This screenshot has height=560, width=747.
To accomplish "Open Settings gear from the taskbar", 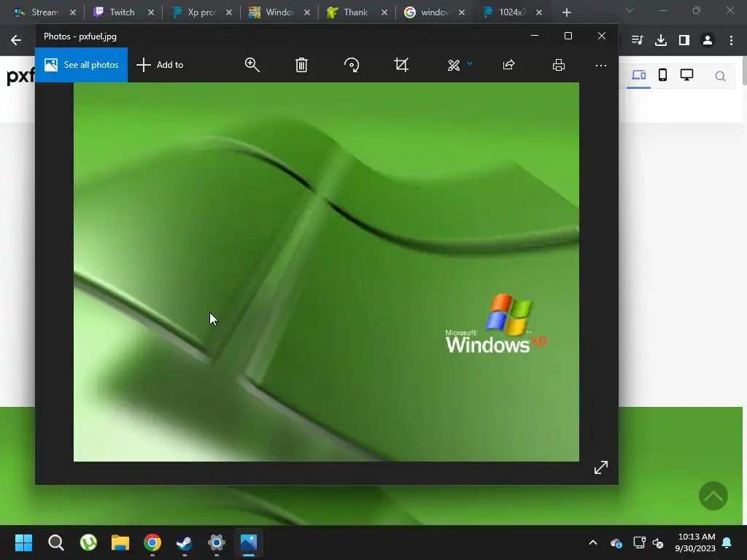I will (216, 542).
